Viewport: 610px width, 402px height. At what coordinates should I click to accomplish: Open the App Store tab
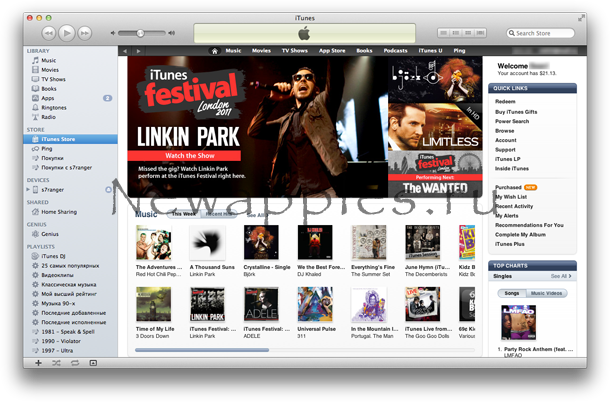pyautogui.click(x=332, y=51)
